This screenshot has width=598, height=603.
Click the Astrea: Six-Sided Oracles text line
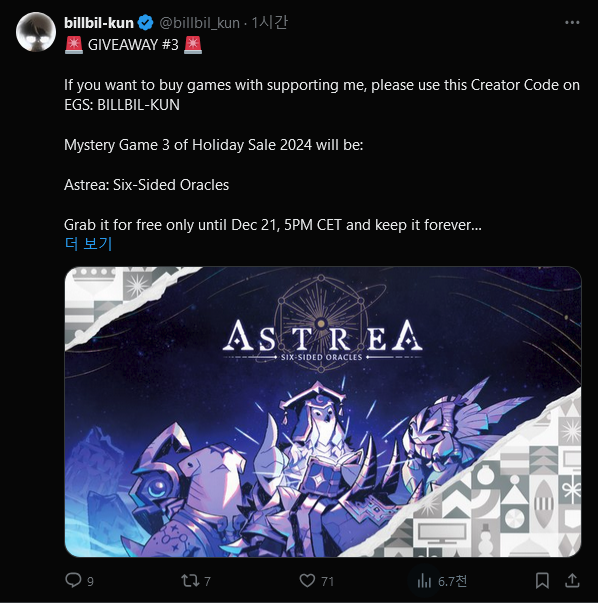147,185
